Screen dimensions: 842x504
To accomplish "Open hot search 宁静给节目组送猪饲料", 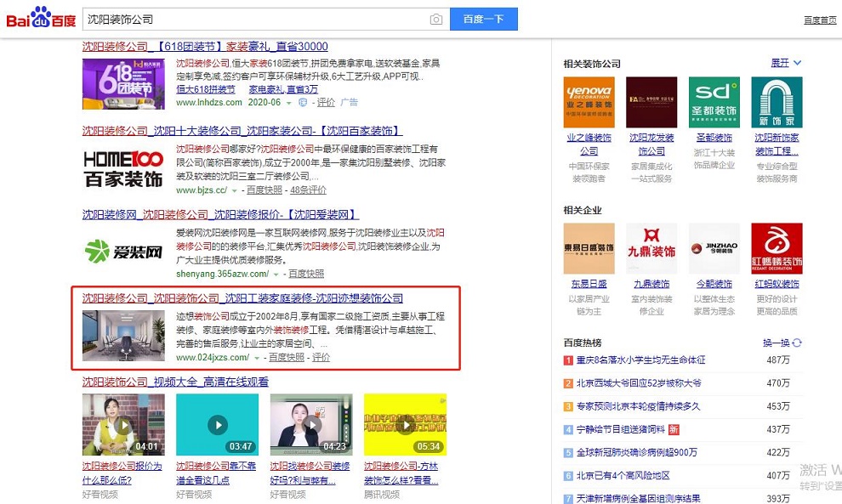I will click(x=620, y=429).
